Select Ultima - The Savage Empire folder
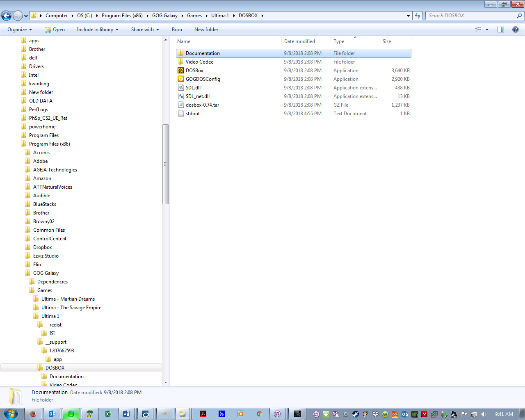The height and width of the screenshot is (420, 525). coord(71,308)
